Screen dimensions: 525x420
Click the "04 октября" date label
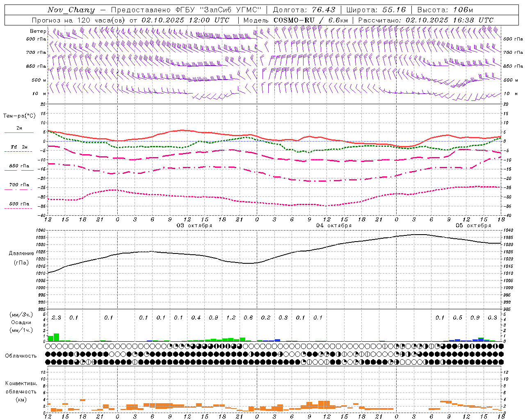(x=334, y=226)
